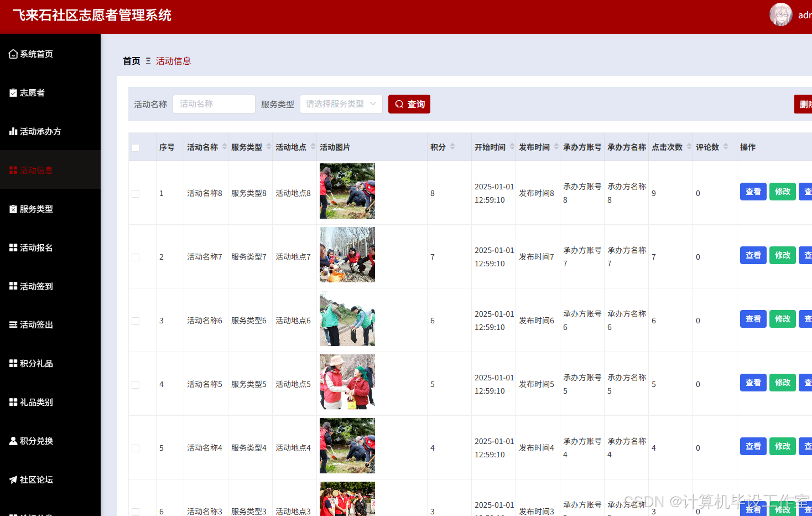Click the clipboard icon beside 志愿者
This screenshot has width=812, height=516.
(13, 93)
